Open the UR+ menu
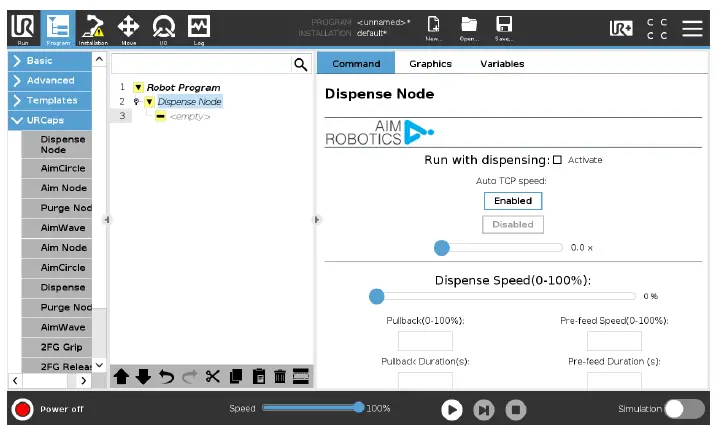The image size is (716, 429). pyautogui.click(x=621, y=28)
